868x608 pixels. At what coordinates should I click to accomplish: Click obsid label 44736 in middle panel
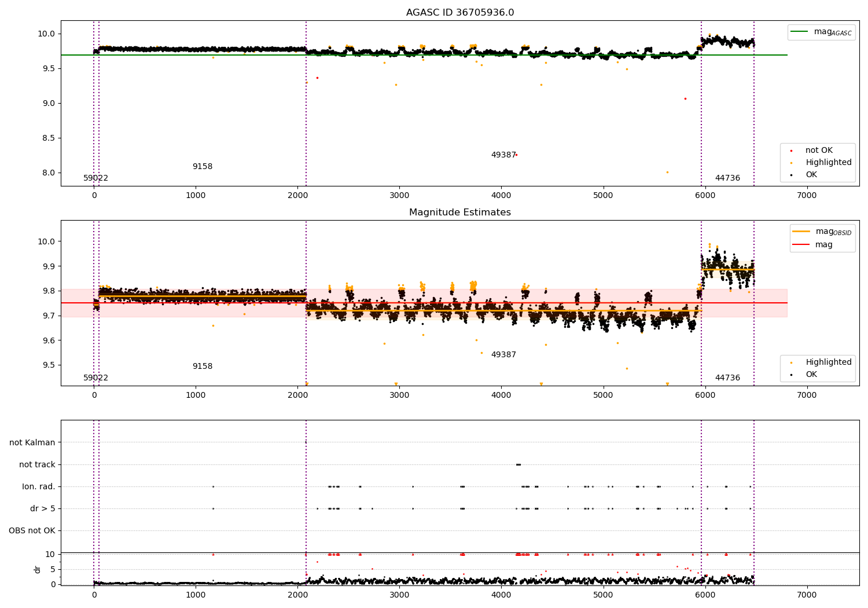pos(727,378)
